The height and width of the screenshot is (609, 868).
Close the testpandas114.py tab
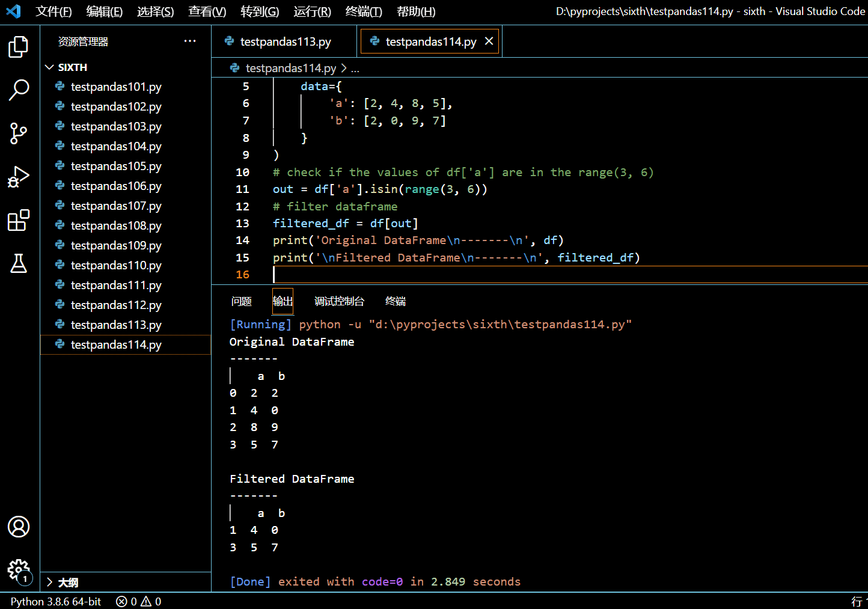489,41
